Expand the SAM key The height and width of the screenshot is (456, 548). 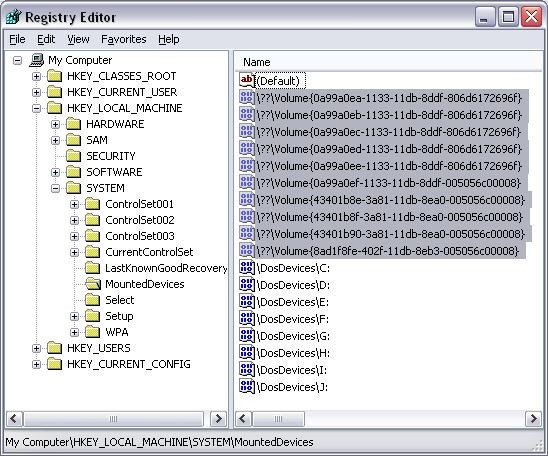tap(55, 140)
